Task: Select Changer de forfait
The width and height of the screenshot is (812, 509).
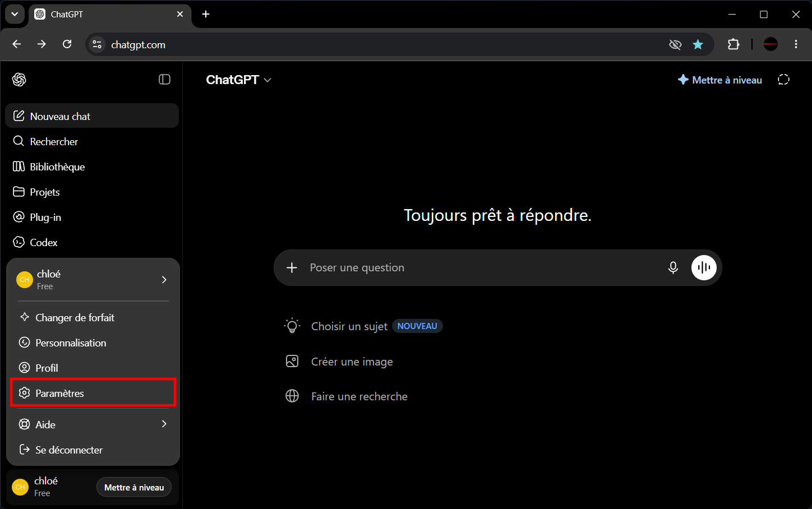Action: click(x=93, y=317)
